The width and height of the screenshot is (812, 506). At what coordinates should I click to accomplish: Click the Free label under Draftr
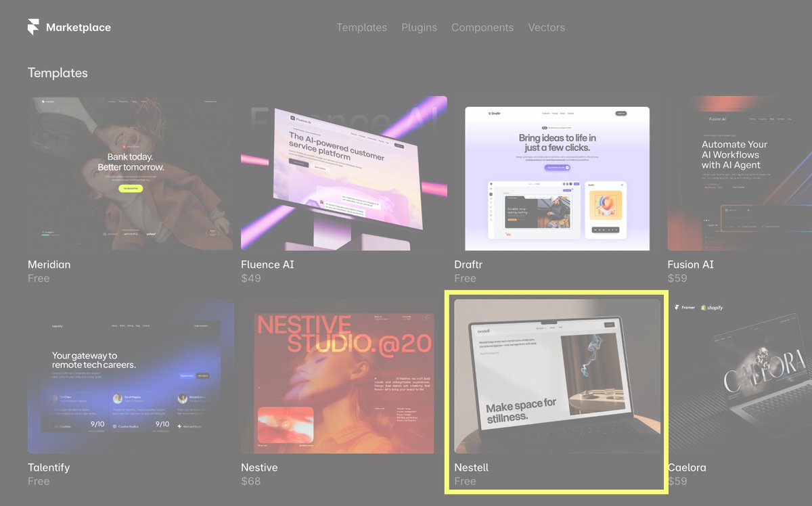(466, 279)
